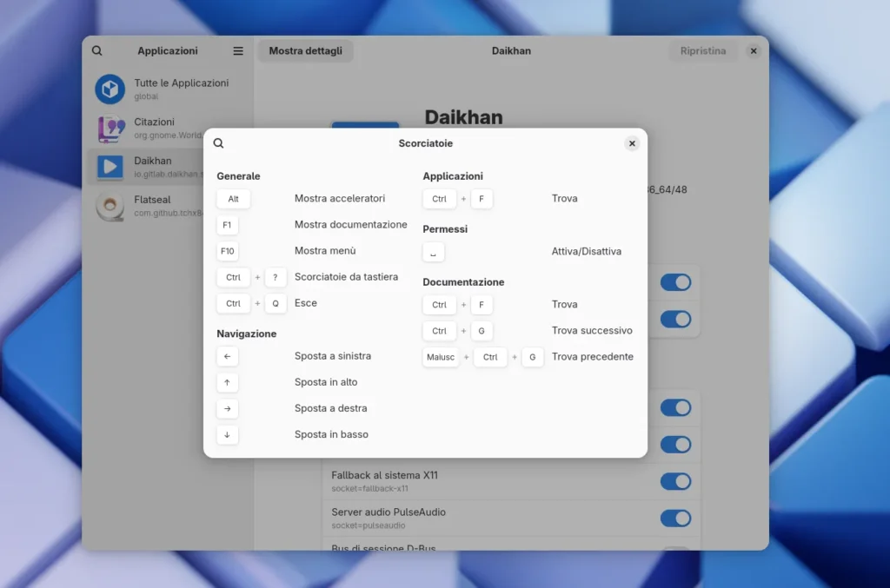Click the Server audio PulseAudio row label

click(x=389, y=512)
